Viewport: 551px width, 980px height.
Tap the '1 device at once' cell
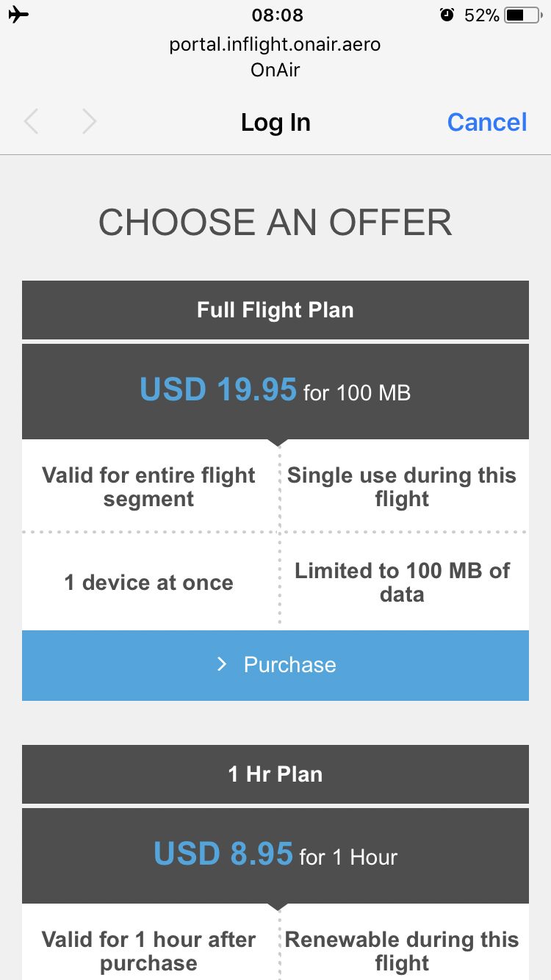pos(149,583)
